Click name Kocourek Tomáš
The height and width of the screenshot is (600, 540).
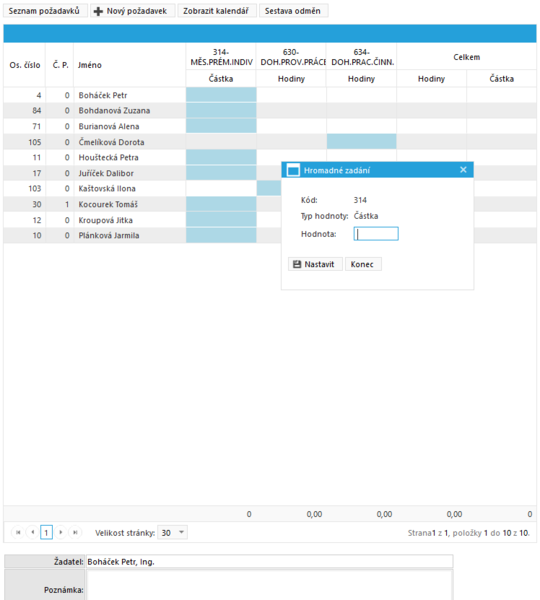pyautogui.click(x=108, y=204)
